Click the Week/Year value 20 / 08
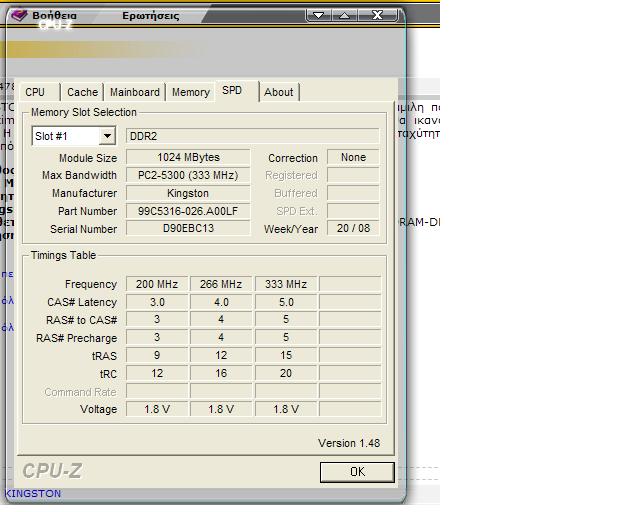Screen dimensions: 640x512 (x=353, y=229)
